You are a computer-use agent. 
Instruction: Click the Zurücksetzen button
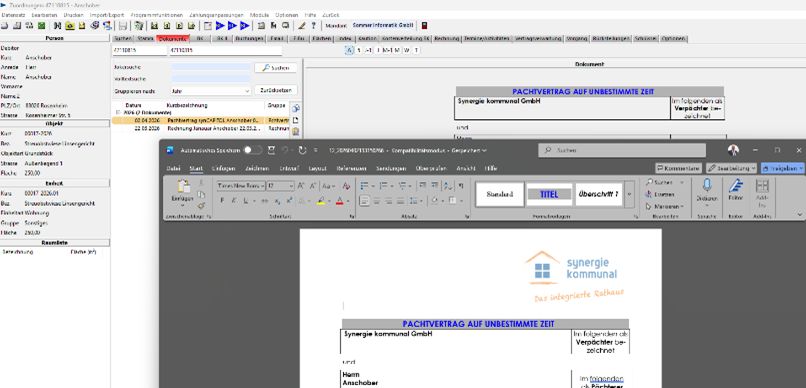pos(276,90)
